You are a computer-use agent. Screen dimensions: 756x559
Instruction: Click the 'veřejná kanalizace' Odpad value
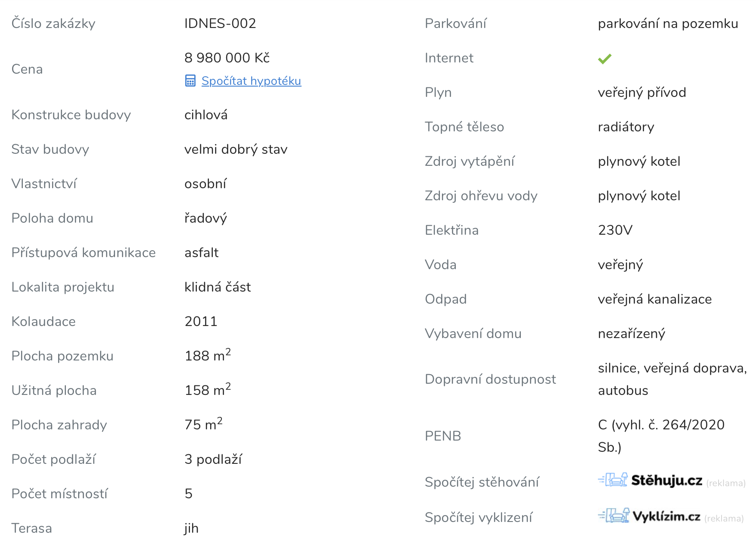pos(654,299)
